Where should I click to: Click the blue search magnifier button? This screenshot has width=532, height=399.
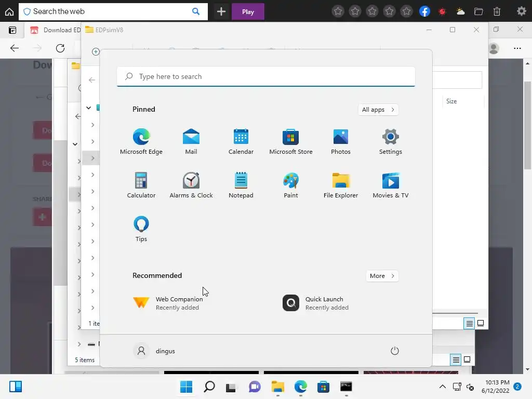pyautogui.click(x=196, y=11)
